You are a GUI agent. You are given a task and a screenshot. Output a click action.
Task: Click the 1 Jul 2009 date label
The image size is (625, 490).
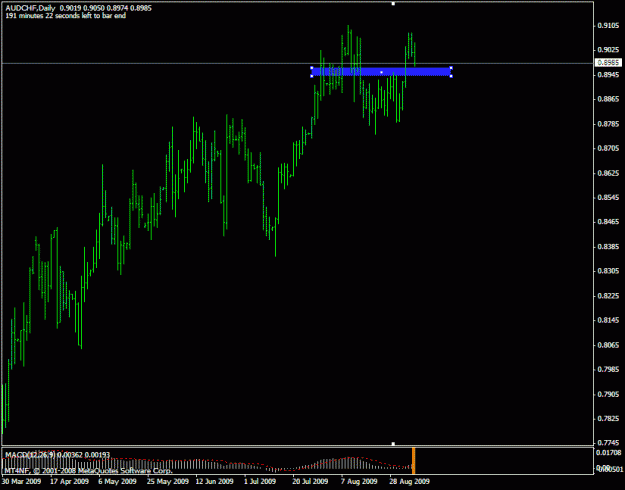(260, 482)
